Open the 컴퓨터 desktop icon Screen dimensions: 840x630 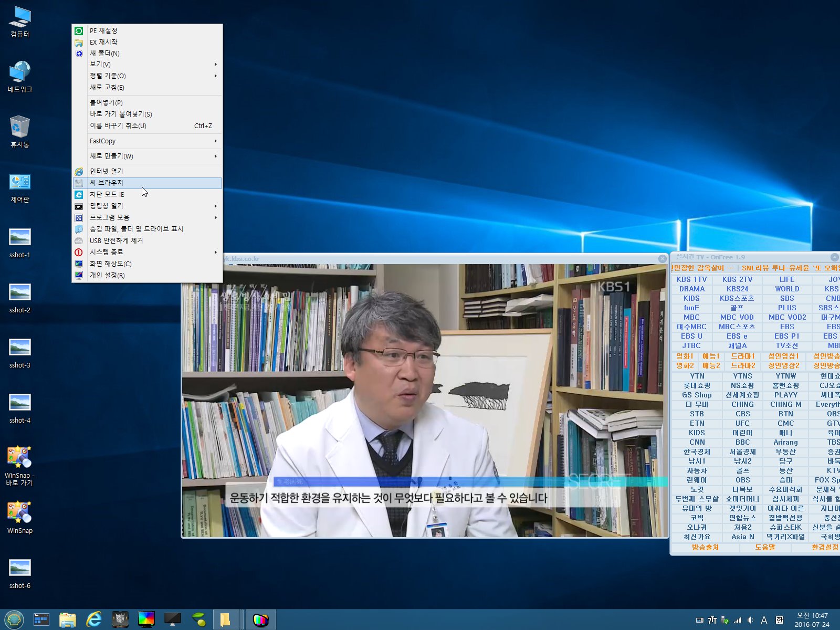[x=20, y=22]
